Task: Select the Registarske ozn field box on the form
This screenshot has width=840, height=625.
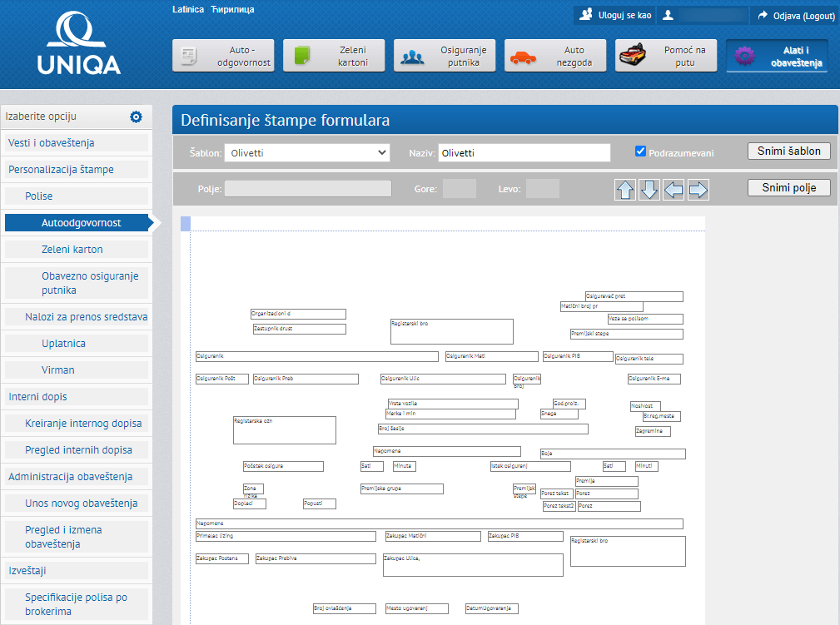Action: click(284, 430)
